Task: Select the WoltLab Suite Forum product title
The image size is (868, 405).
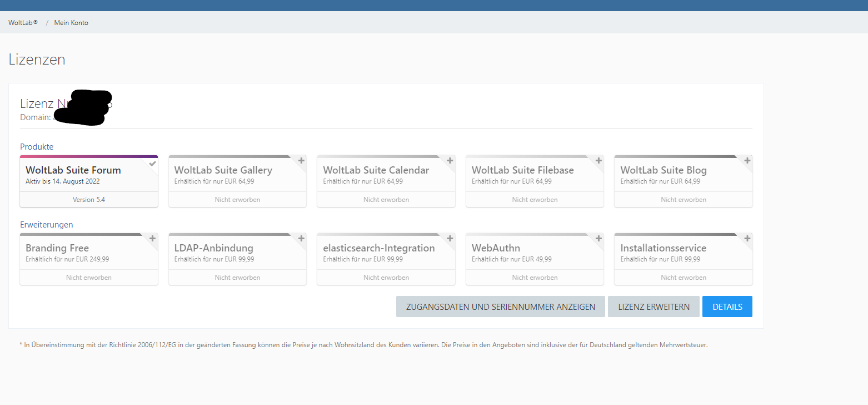Action: 73,170
